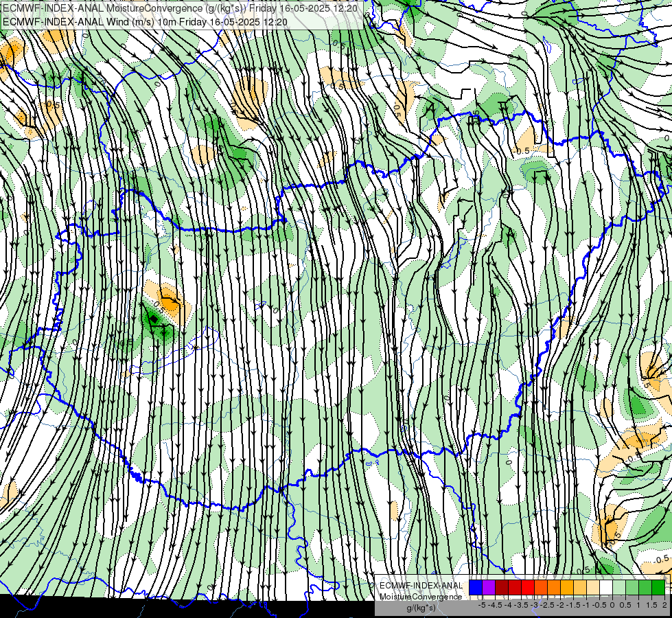Image resolution: width=672 pixels, height=618 pixels.
Task: Click the white legend color swatch
Action: [606, 588]
